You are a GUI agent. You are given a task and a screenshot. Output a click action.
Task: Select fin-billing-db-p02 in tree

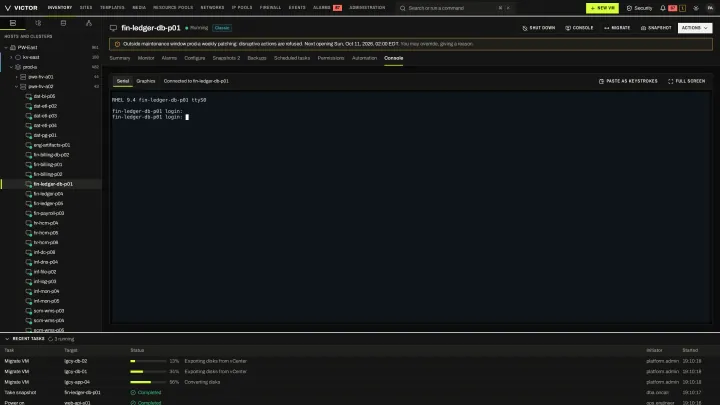click(51, 155)
